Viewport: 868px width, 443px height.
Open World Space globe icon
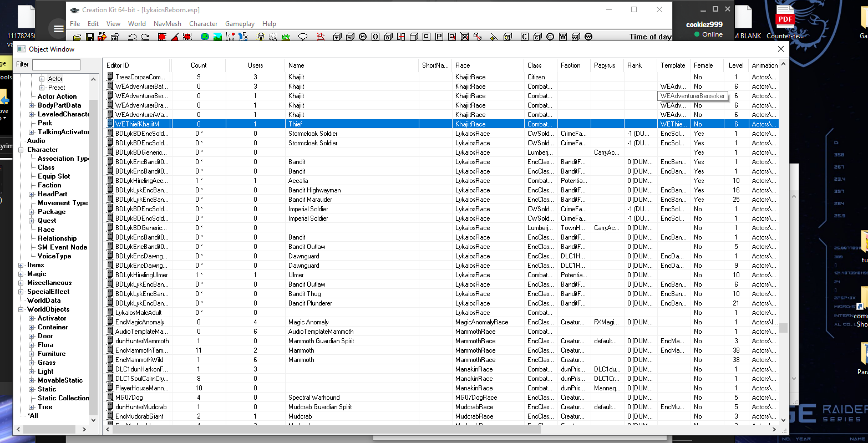(x=205, y=37)
